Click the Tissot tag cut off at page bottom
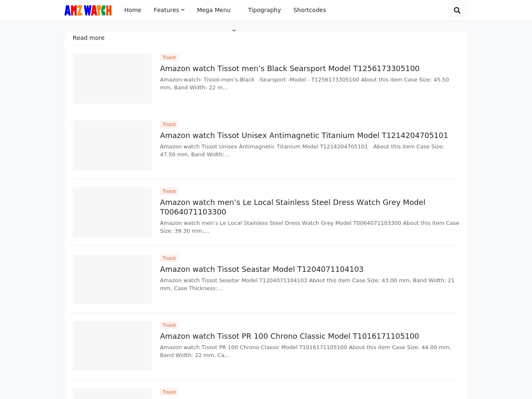Screen dimensions: 532x399 click(x=169, y=392)
